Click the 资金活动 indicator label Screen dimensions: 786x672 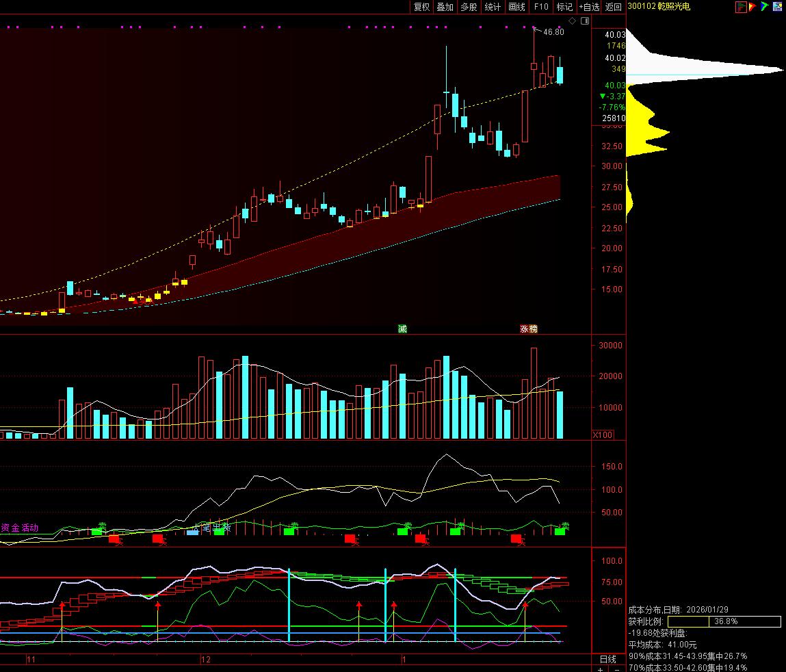pyautogui.click(x=20, y=528)
